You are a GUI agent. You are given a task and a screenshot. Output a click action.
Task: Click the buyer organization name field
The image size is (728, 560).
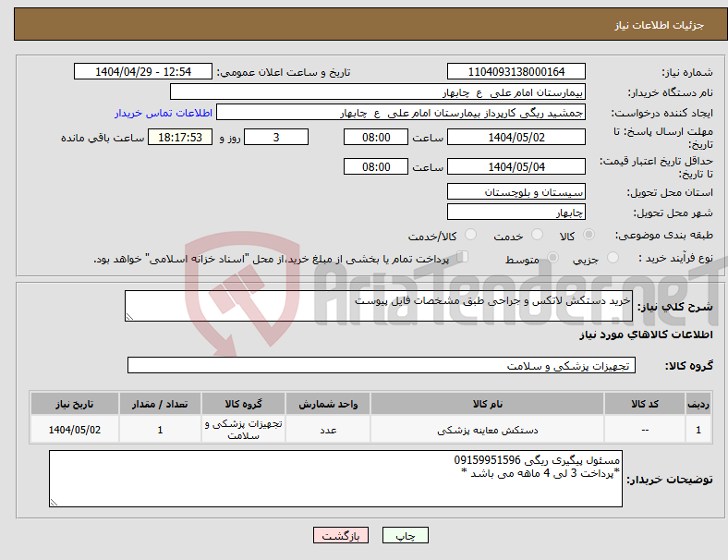coord(378,91)
